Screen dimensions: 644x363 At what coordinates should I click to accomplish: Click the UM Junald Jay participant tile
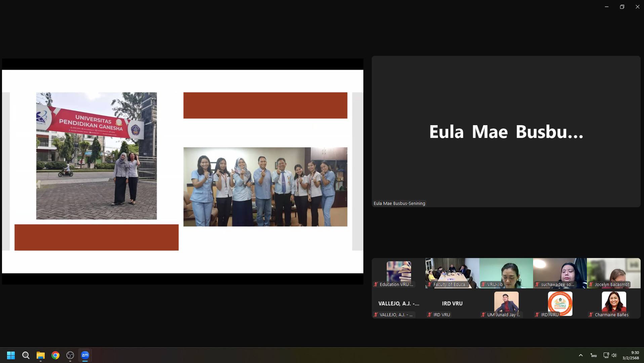506,304
